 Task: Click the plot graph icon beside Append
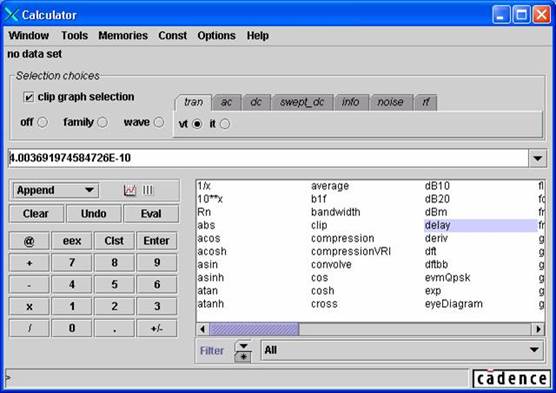coord(130,190)
